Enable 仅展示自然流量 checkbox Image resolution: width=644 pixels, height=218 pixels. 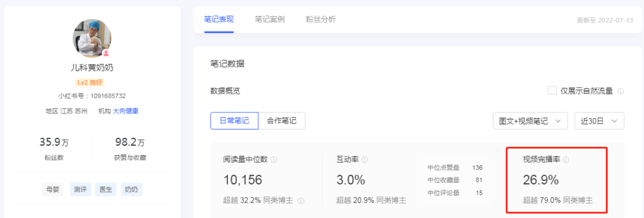tap(552, 91)
